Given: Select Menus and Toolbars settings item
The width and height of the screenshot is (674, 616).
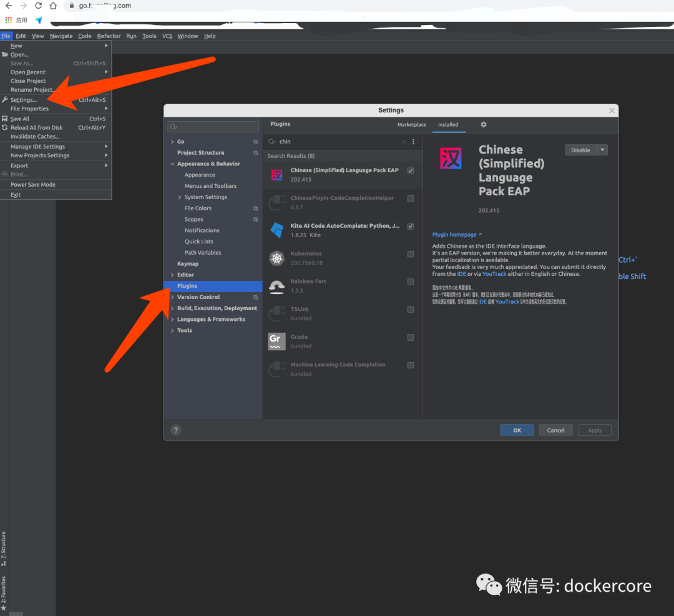Looking at the screenshot, I should 211,186.
